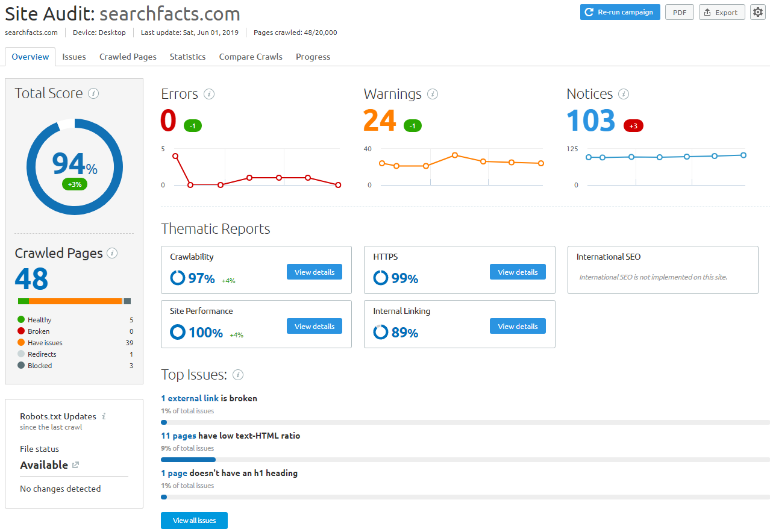Click the dark gray Blocked legend dot
The width and height of the screenshot is (770, 532).
pyautogui.click(x=21, y=366)
